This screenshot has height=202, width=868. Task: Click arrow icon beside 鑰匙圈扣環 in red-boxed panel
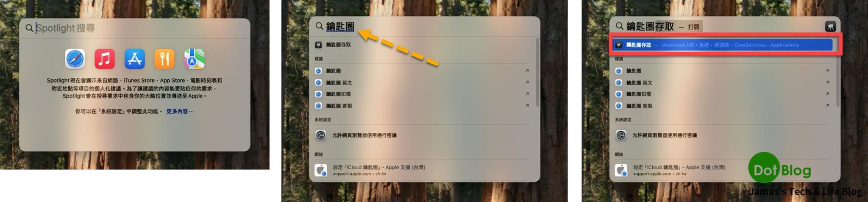tap(827, 94)
